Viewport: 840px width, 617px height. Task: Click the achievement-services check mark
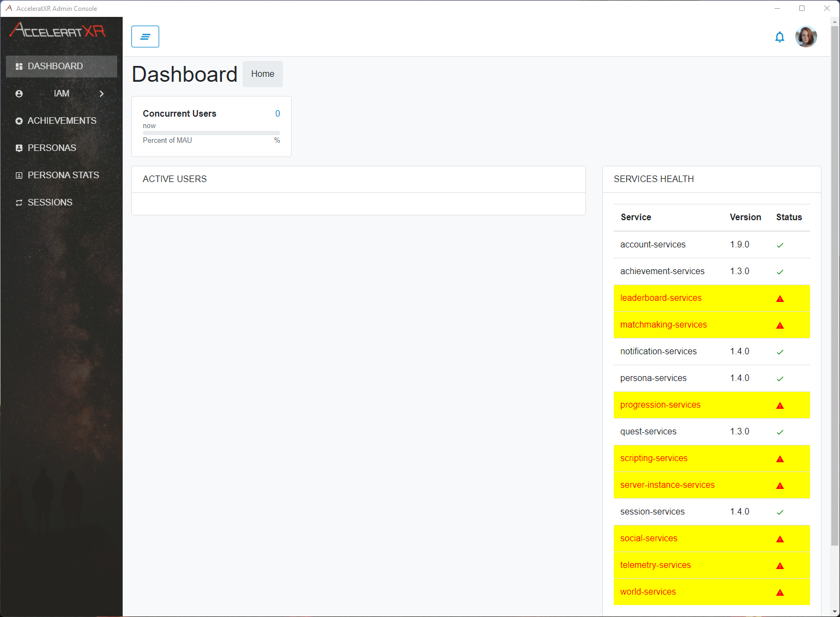point(780,272)
